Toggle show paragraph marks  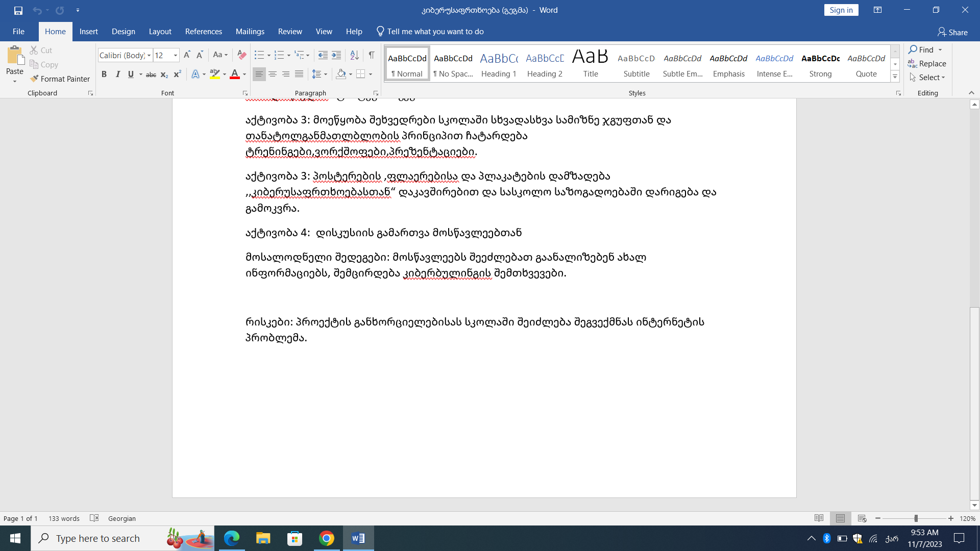pyautogui.click(x=372, y=55)
